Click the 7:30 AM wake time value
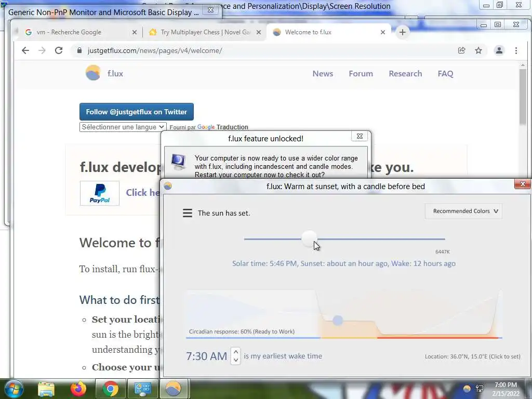Screen dimensions: 532x399 206,356
